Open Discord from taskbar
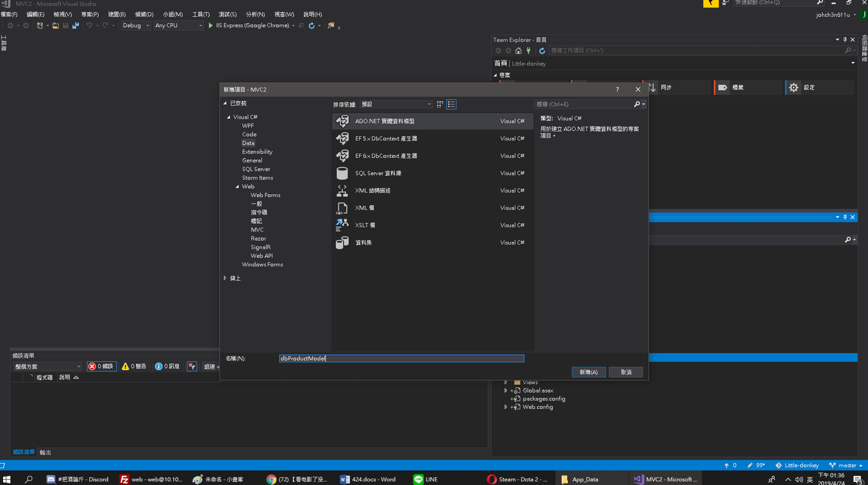This screenshot has height=485, width=868. coord(78,479)
